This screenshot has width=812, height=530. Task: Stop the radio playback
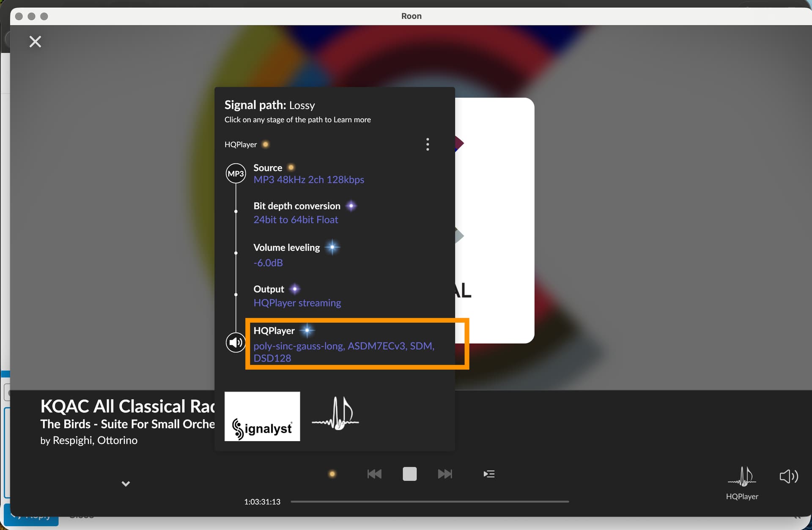(409, 474)
